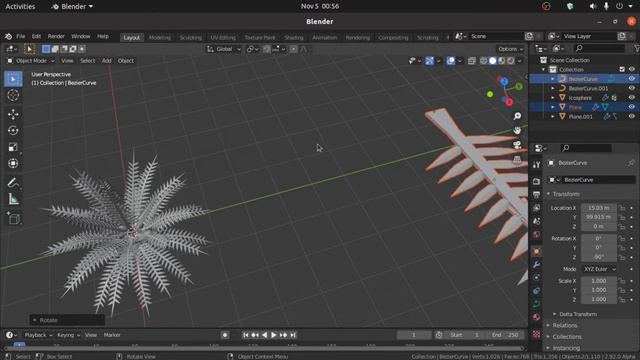Open the Physics properties tab
This screenshot has width=640, height=360.
[536, 278]
